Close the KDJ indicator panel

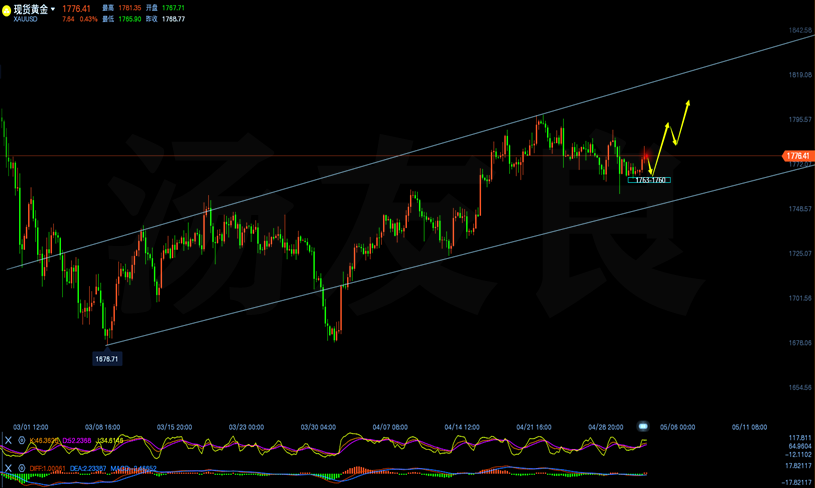click(8, 440)
